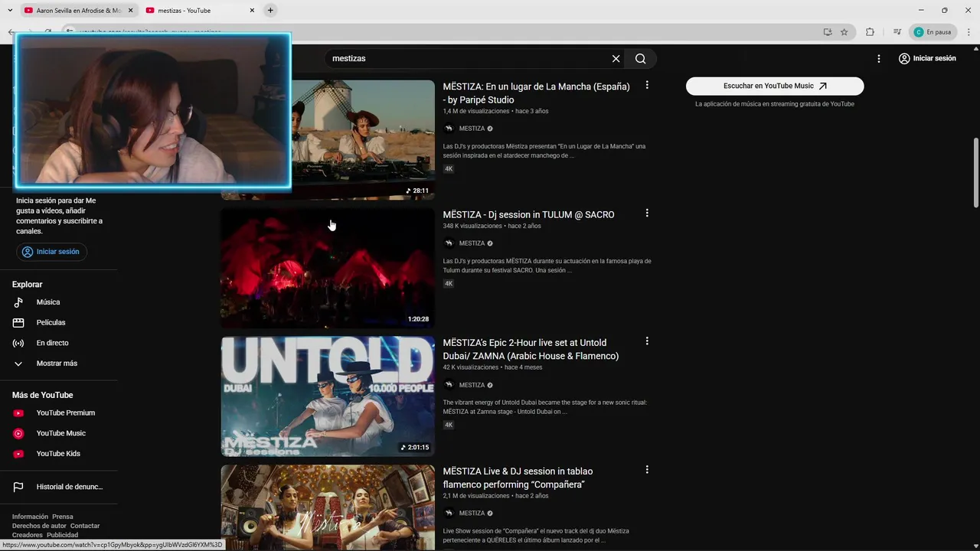Bookmark page with star icon
This screenshot has height=551, width=980.
(x=844, y=32)
